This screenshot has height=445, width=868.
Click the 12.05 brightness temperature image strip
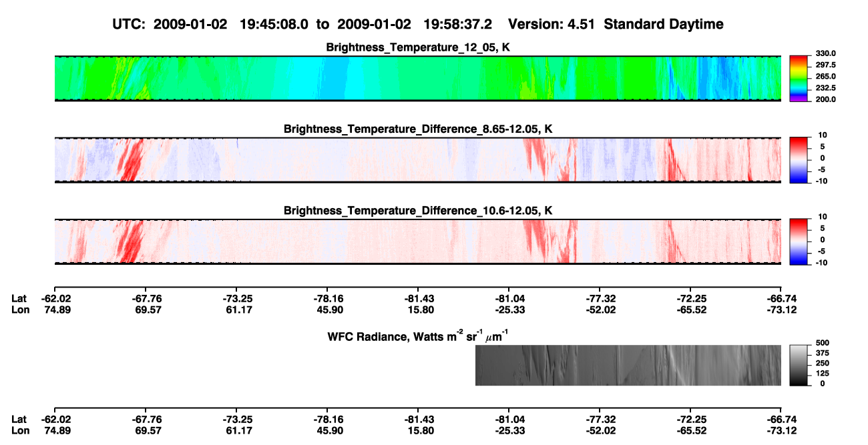point(417,78)
